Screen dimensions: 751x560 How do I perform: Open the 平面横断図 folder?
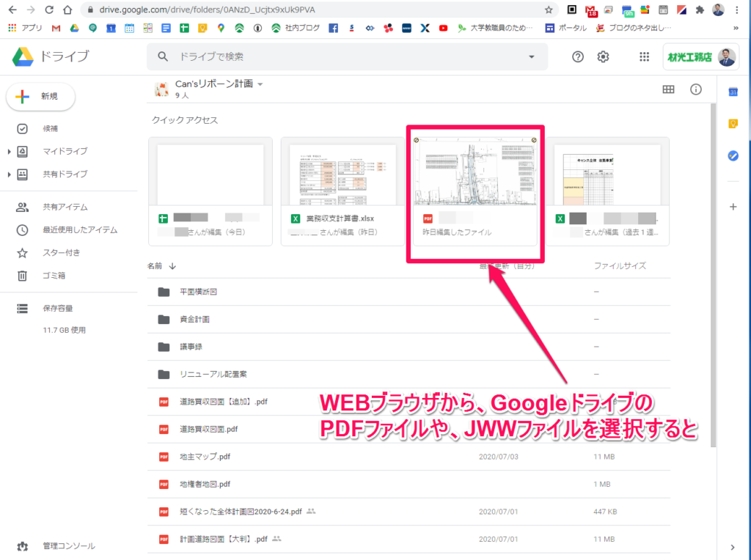coord(409,292)
